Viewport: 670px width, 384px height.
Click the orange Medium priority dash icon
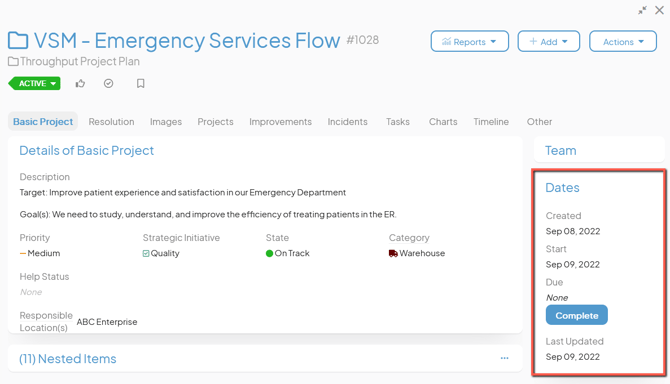click(x=23, y=253)
